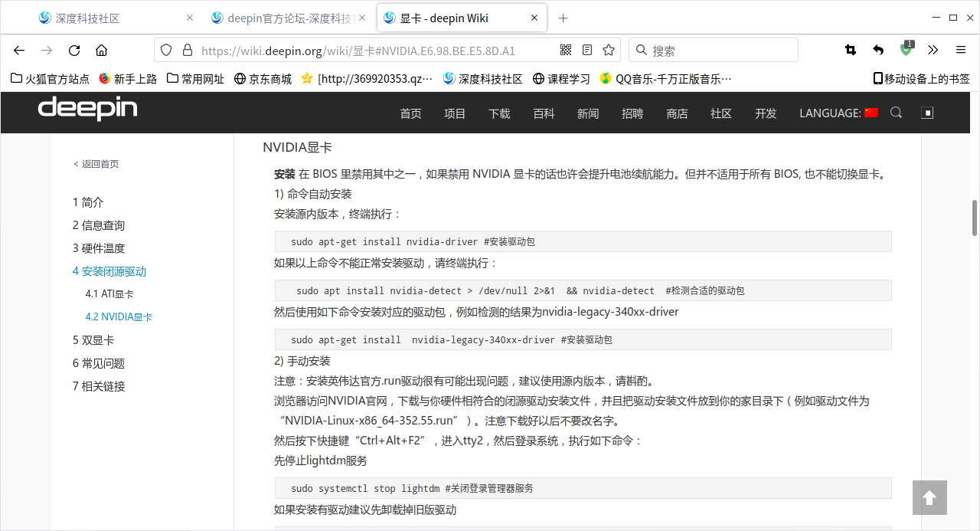This screenshot has height=531, width=980.
Task: Open section 4.1 ATI显卡 in the sidebar
Action: click(109, 293)
